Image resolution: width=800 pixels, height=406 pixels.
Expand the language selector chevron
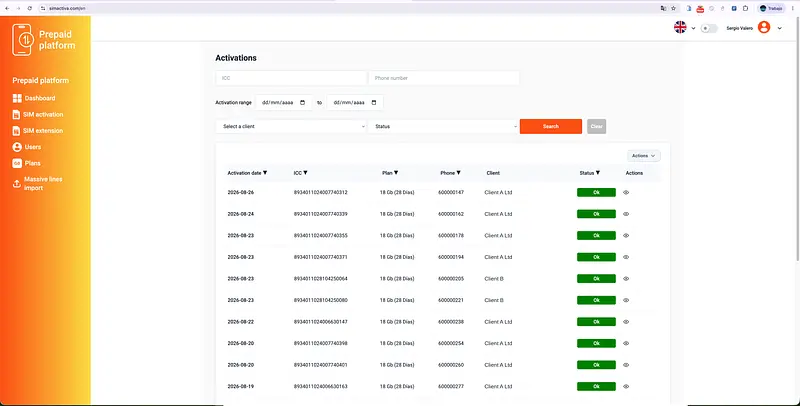[x=693, y=29]
